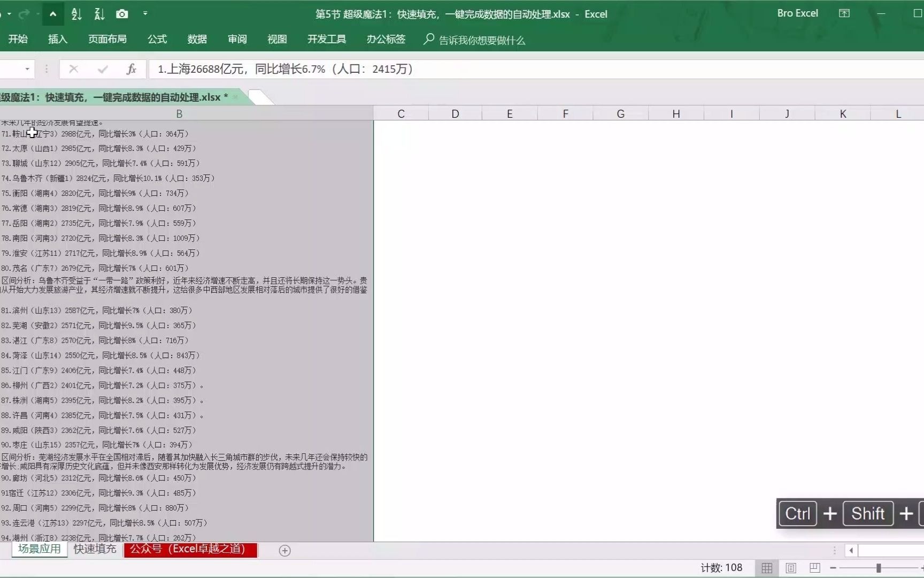Close the workbook document tab with its x
This screenshot has height=578, width=924.
[235, 97]
